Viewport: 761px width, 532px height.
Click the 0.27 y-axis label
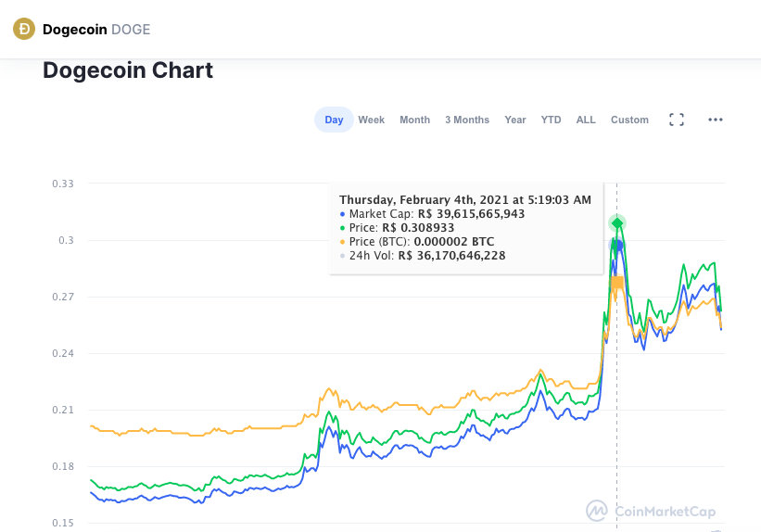point(63,297)
